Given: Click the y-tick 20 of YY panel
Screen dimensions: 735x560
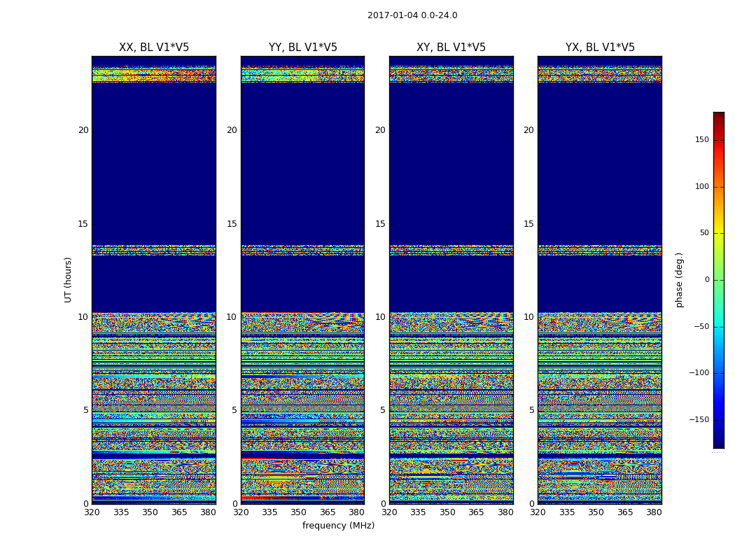Looking at the screenshot, I should [x=232, y=130].
